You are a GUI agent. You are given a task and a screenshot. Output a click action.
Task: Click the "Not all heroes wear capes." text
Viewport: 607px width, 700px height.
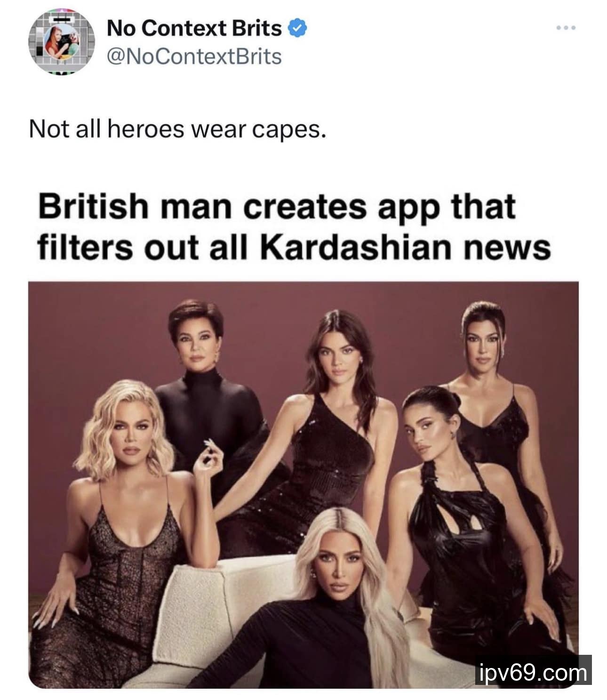point(177,129)
